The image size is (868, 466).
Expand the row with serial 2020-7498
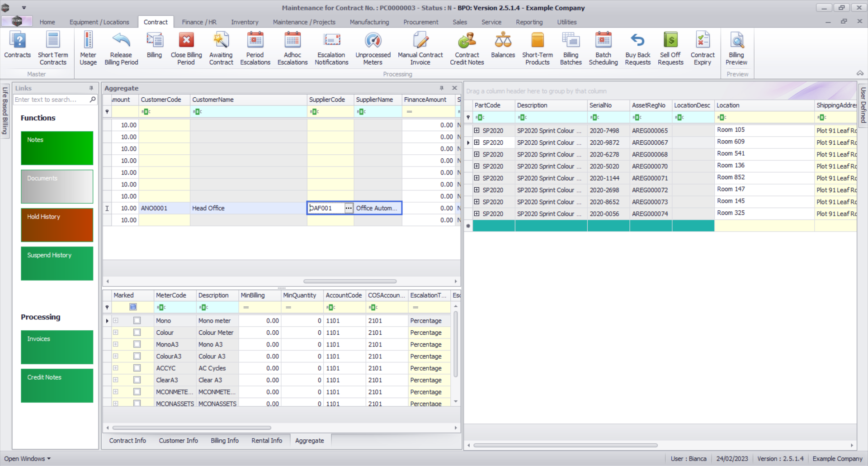click(476, 131)
